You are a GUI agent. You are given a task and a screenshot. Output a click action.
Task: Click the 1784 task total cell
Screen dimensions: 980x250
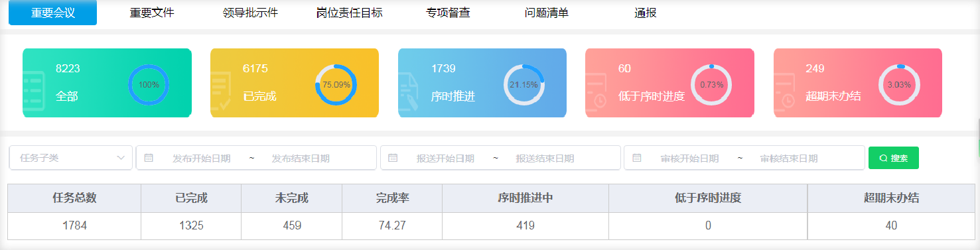point(74,225)
